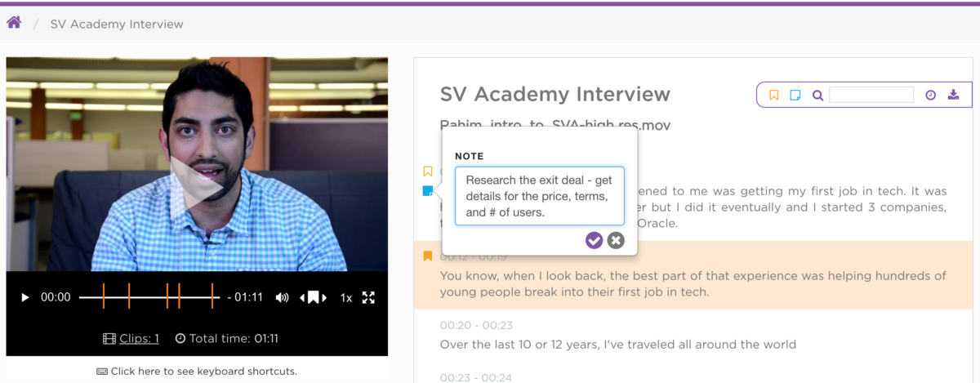Click the - 01:11 remaining time display

click(x=245, y=297)
